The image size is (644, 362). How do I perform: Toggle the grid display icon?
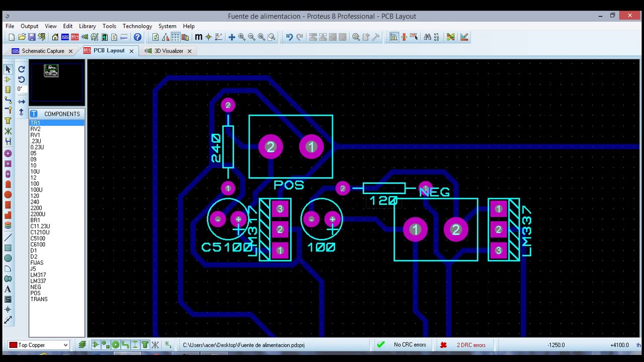[x=175, y=37]
